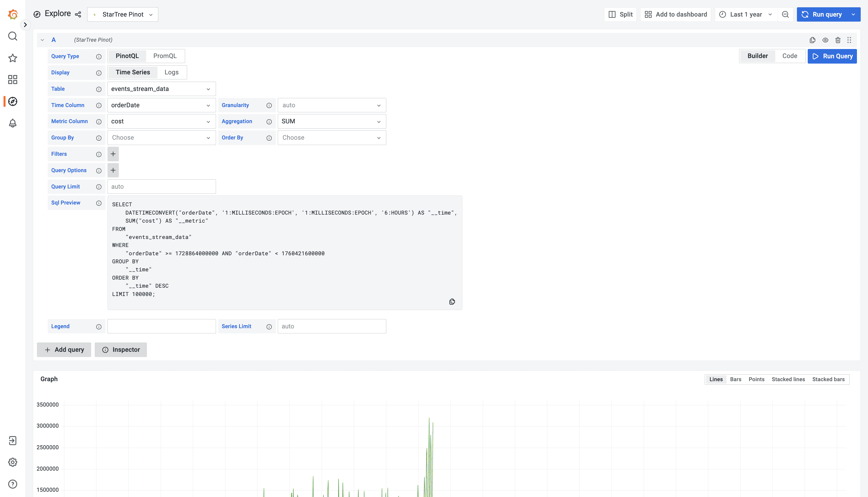Select Lines graph style

(716, 379)
